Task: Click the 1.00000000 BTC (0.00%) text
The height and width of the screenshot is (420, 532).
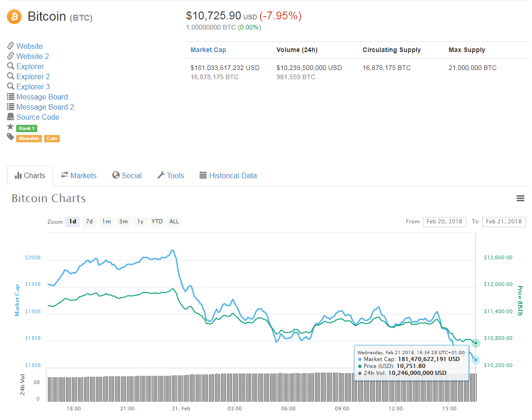Action: pyautogui.click(x=224, y=28)
